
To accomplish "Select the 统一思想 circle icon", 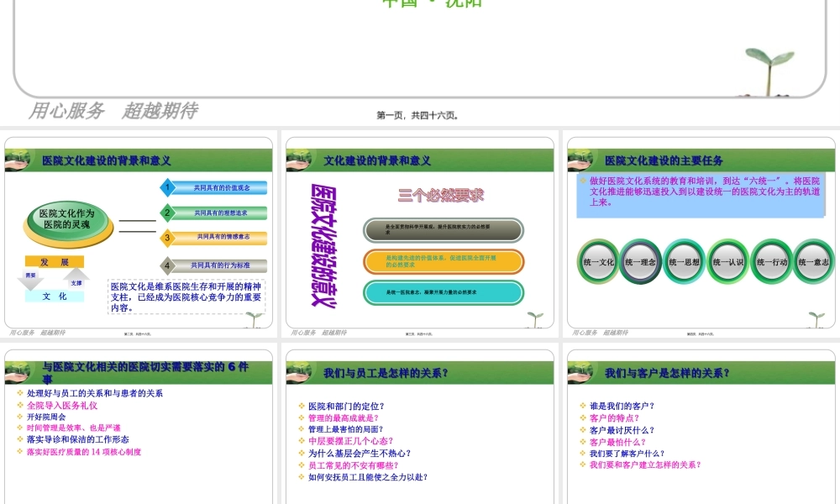I will click(x=683, y=261).
